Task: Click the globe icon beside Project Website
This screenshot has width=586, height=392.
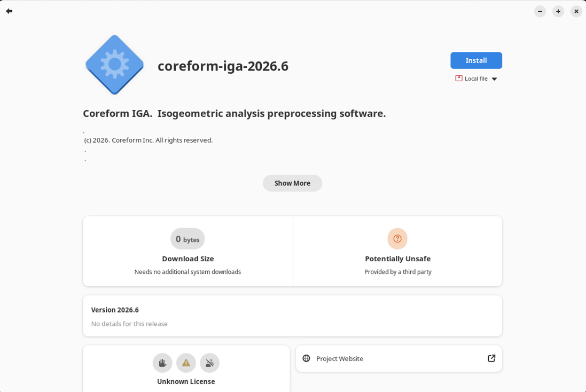Action: click(x=306, y=358)
